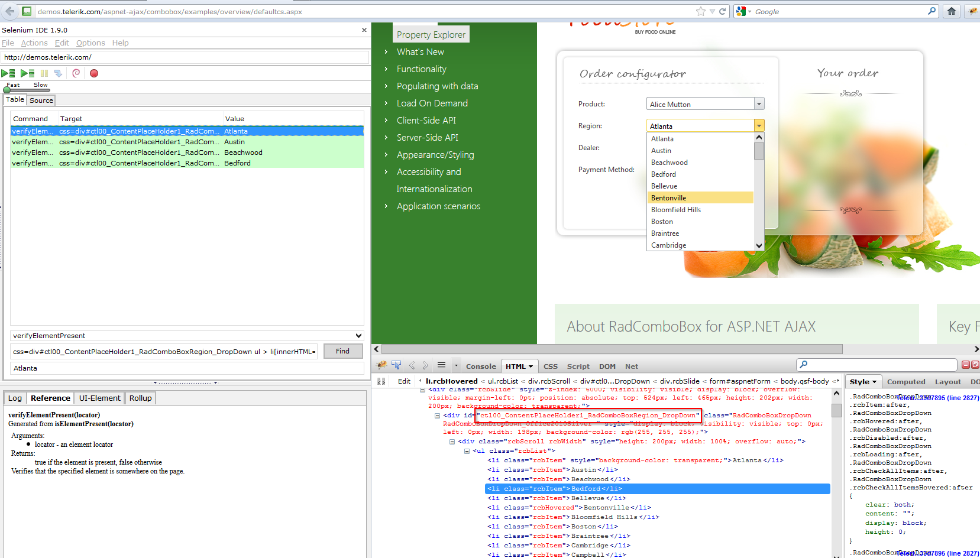Open the Load On Demand link
Viewport: 980px width, 558px height.
[x=432, y=103]
